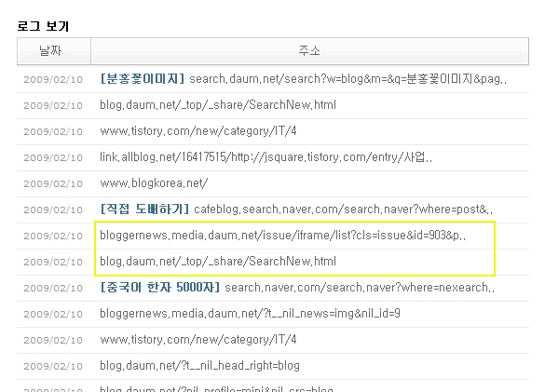This screenshot has width=545, height=392.
Task: Open the cafeblog.search.naver.com referrer URL
Action: click(x=343, y=210)
